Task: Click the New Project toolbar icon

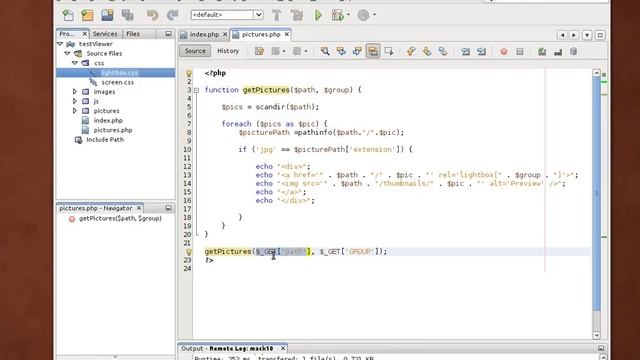Action: [87, 16]
